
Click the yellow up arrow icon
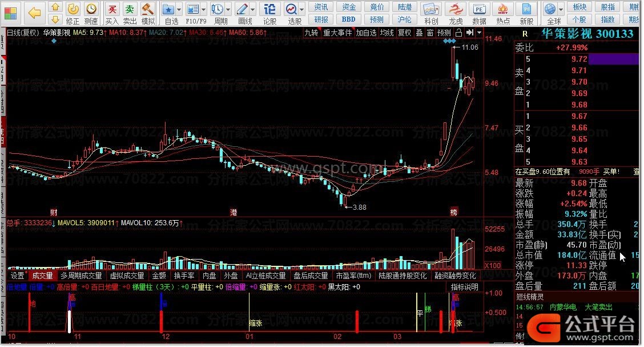[x=55, y=7]
